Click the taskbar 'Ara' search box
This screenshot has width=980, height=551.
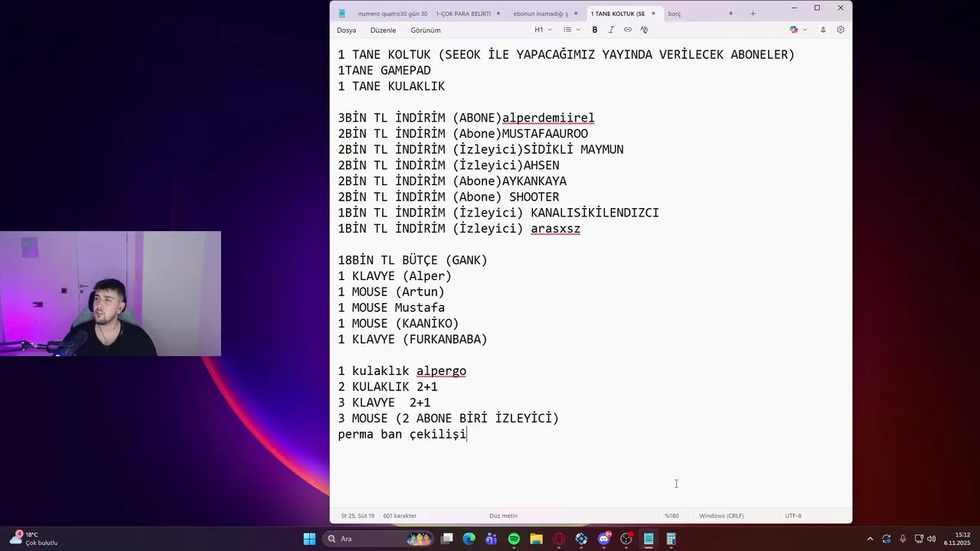(377, 539)
